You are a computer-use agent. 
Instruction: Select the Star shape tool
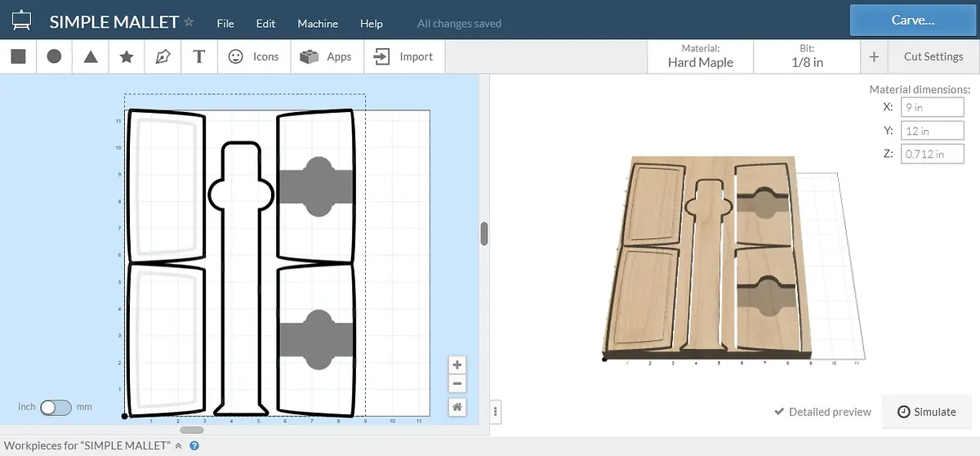click(127, 56)
